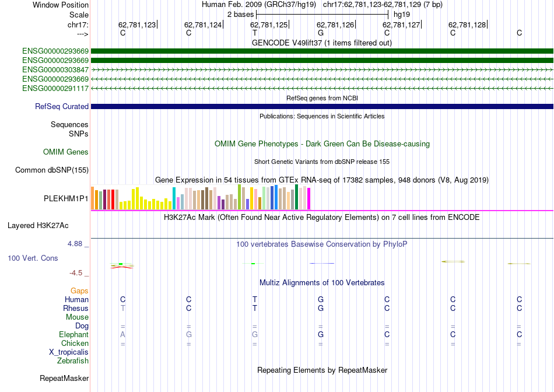Open Multiz Alignments of 100 Vertebrates title

point(322,283)
